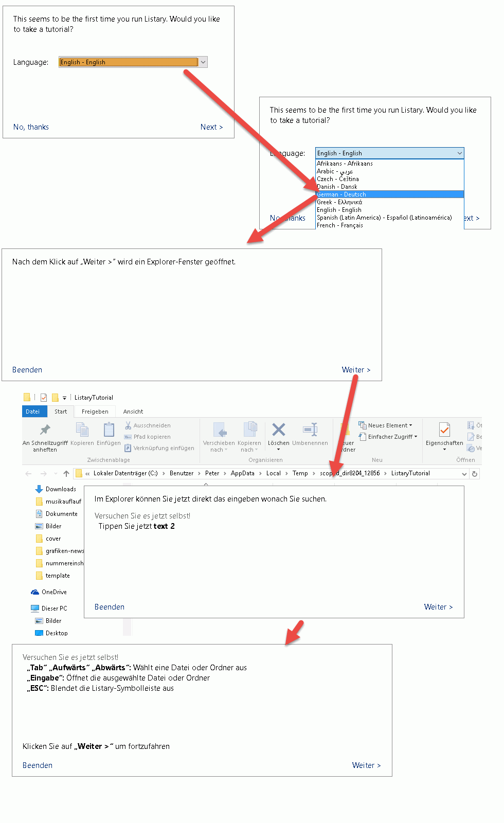Viewport: 504px width, 823px height.
Task: Click Beenden in the Tab/Aufwärts/Abwärts dialog
Action: click(x=38, y=765)
